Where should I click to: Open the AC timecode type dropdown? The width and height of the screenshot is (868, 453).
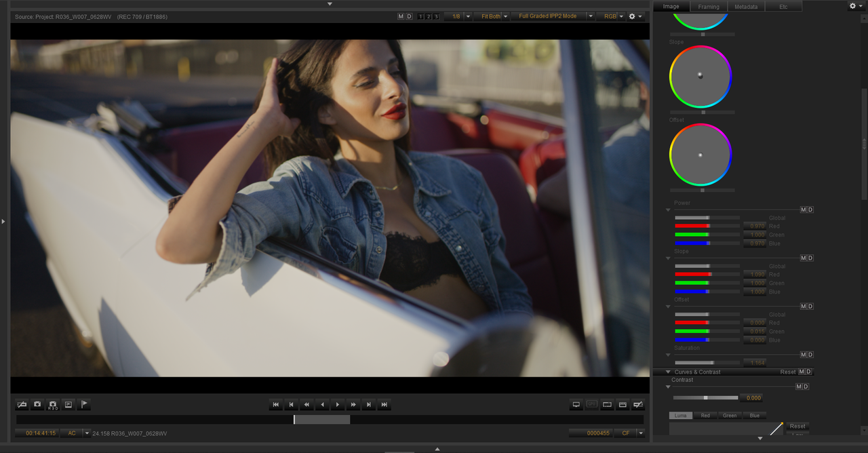coord(87,433)
